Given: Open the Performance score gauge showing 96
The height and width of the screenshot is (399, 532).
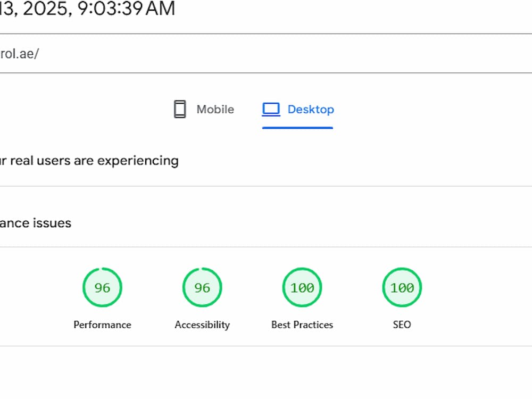Looking at the screenshot, I should [x=102, y=287].
